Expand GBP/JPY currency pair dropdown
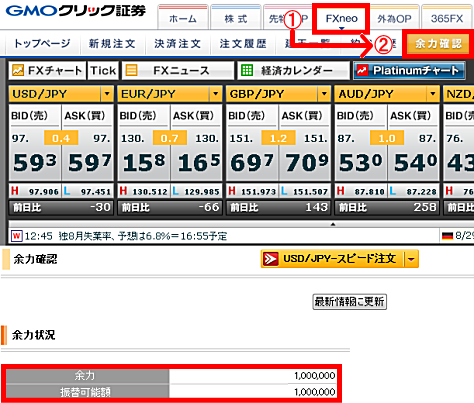This screenshot has width=474, height=403. tap(324, 94)
